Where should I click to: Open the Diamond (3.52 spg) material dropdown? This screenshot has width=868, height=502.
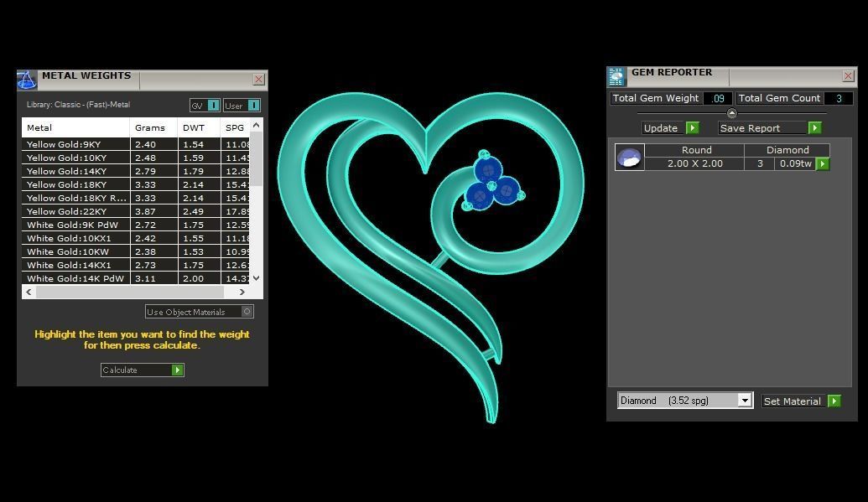[745, 400]
